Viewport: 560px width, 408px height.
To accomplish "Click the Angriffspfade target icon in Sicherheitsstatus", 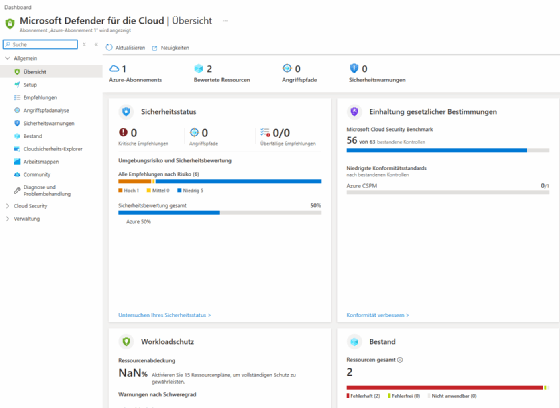I will [x=194, y=133].
